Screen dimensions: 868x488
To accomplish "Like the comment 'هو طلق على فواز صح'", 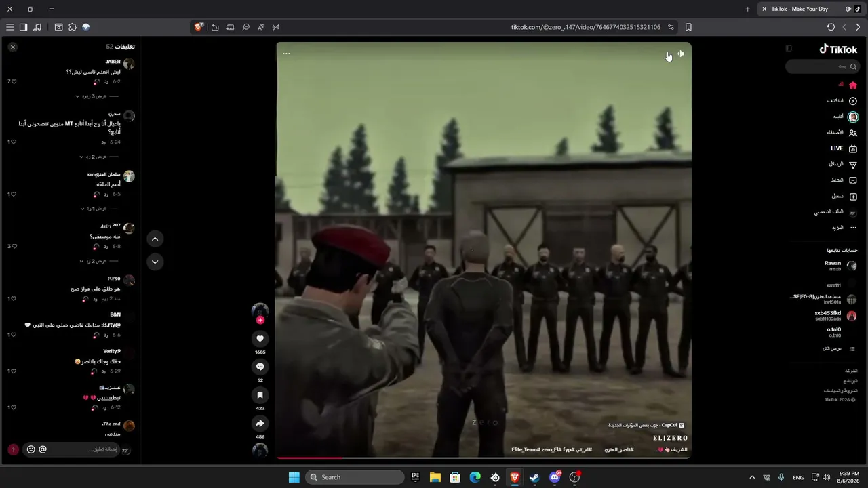I will tap(12, 298).
